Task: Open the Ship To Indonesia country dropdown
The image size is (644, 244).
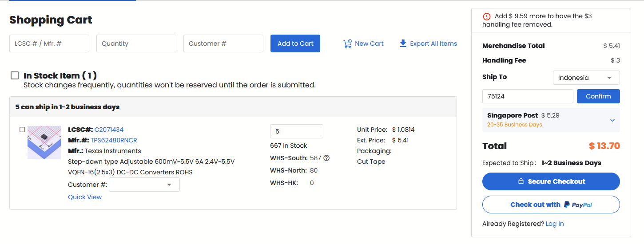Action: (586, 78)
